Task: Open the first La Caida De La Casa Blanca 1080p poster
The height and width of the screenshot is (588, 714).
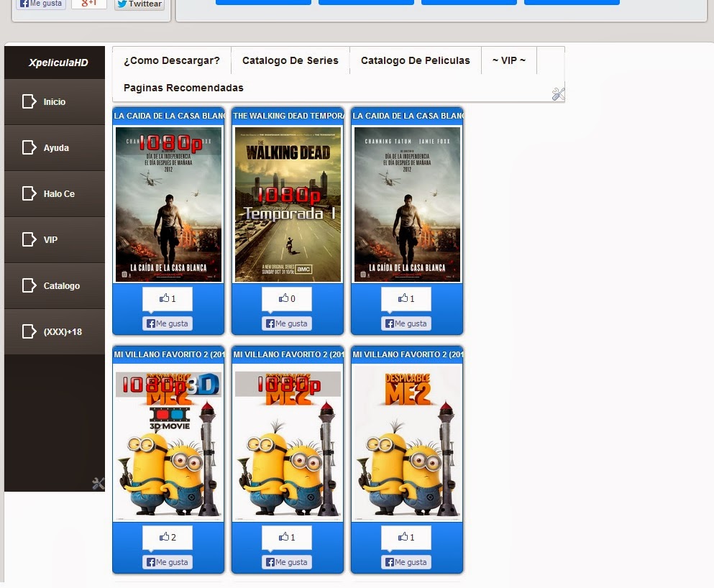Action: (168, 204)
